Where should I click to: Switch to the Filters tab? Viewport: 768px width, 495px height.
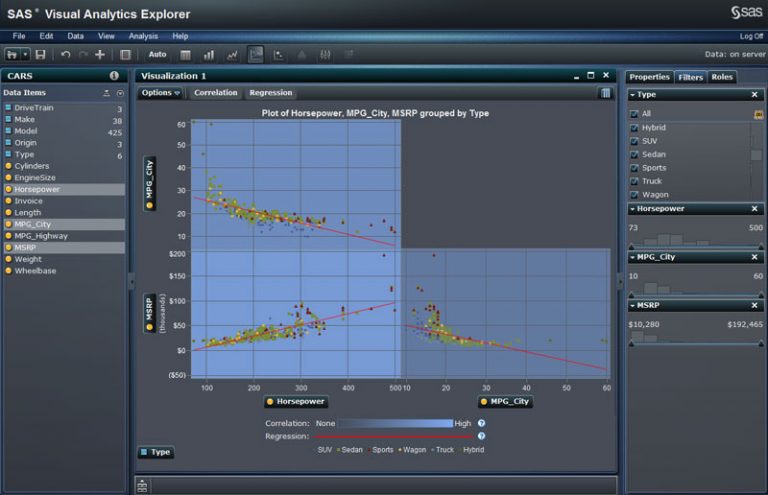point(691,77)
